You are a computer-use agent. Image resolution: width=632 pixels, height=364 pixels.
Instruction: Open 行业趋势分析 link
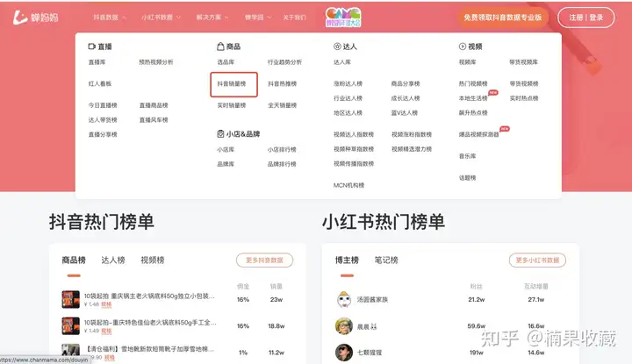[284, 62]
